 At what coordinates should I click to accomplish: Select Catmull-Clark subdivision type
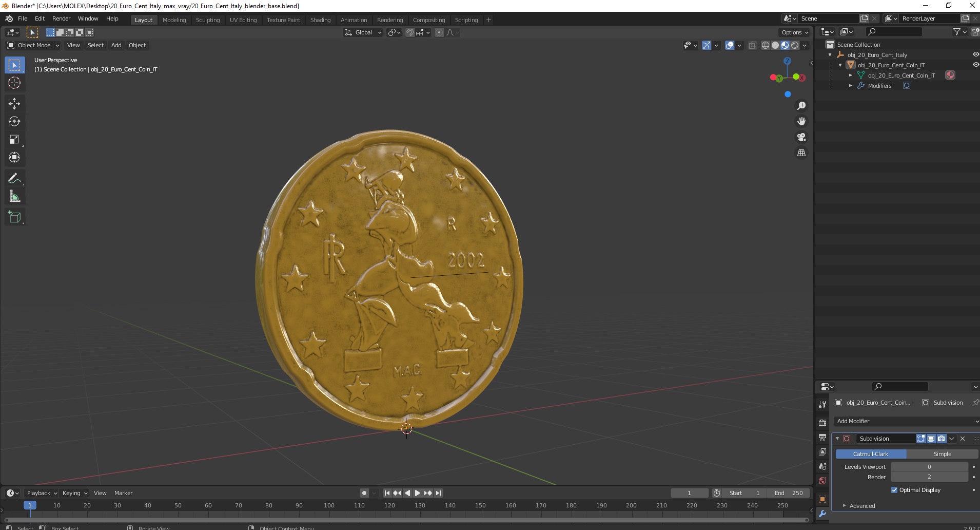click(x=871, y=454)
